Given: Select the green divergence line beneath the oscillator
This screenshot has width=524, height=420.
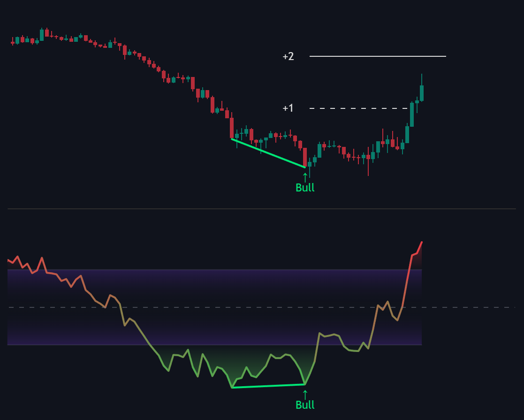Looking at the screenshot, I should [268, 386].
